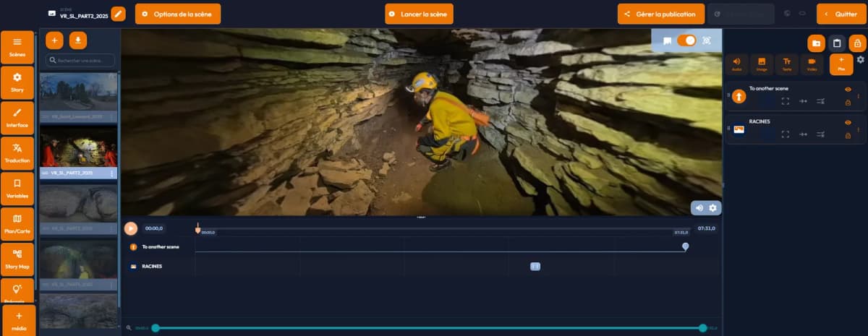Click the Gérer la publication button
The width and height of the screenshot is (868, 336).
pos(660,14)
